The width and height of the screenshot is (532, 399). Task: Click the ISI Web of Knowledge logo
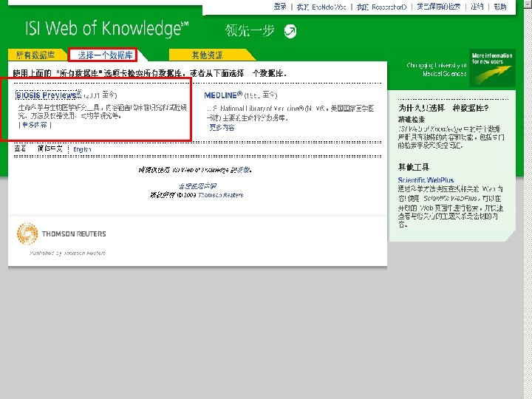(106, 29)
